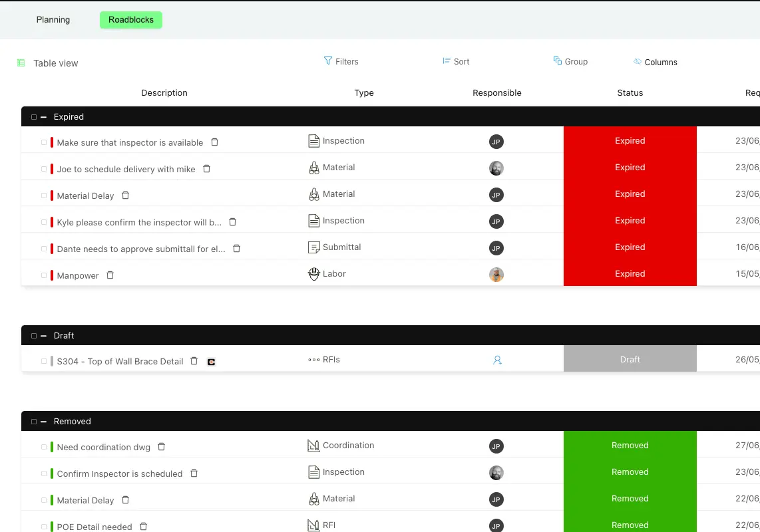
Task: Click the Draft status badge on S304 row
Action: [630, 359]
